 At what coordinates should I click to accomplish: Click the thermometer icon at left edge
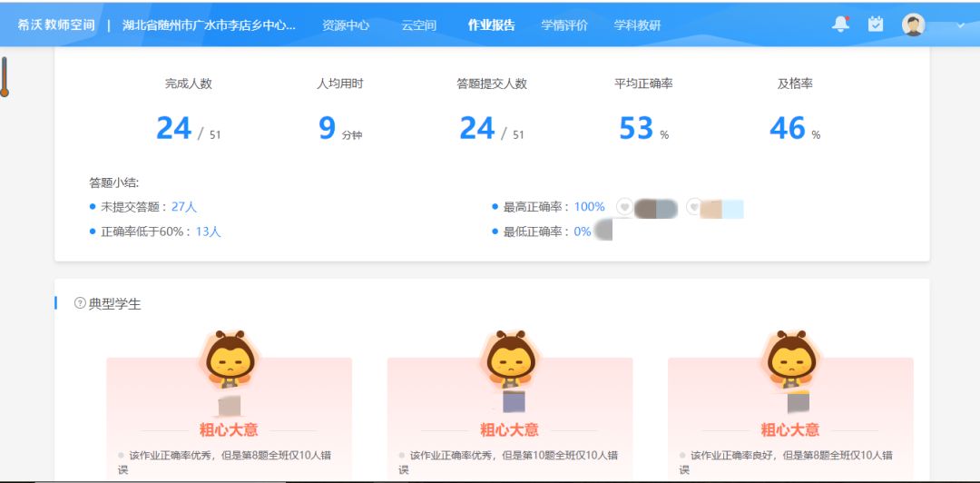point(5,77)
